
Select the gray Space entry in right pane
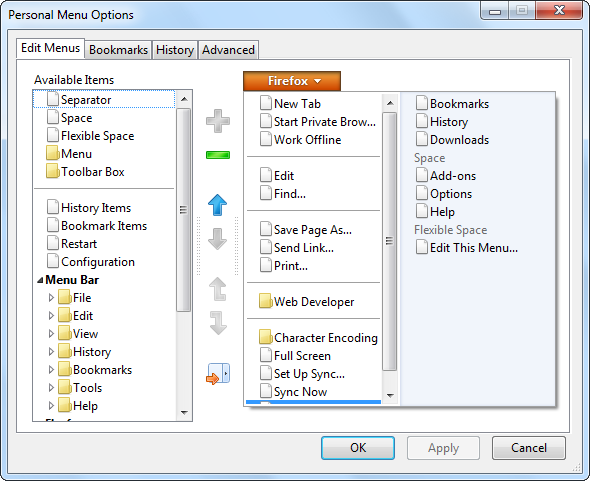(429, 158)
